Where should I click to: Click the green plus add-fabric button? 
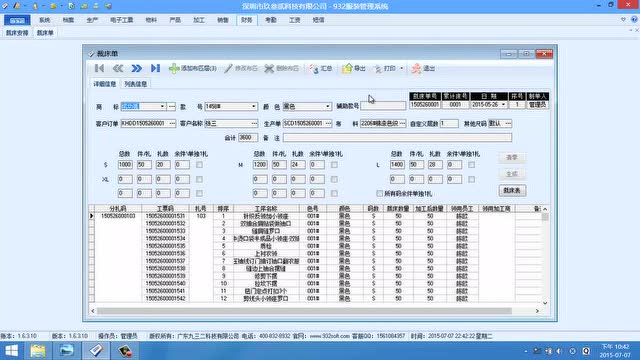[x=193, y=68]
